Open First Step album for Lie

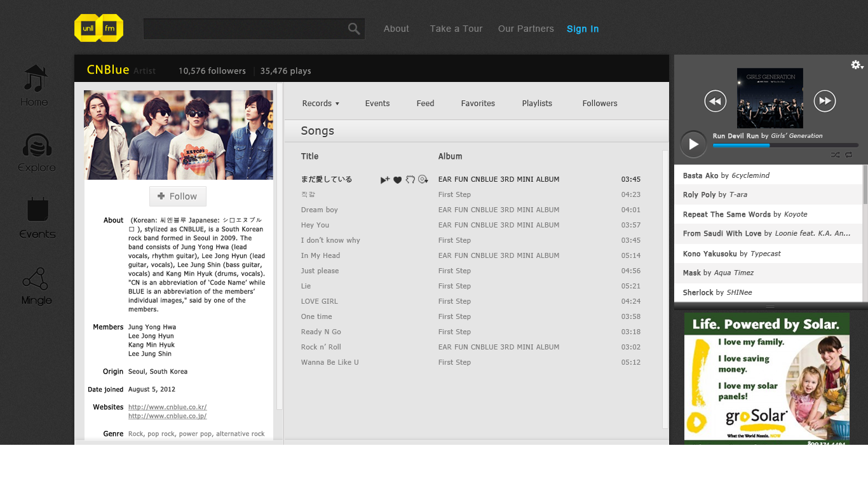pyautogui.click(x=454, y=286)
